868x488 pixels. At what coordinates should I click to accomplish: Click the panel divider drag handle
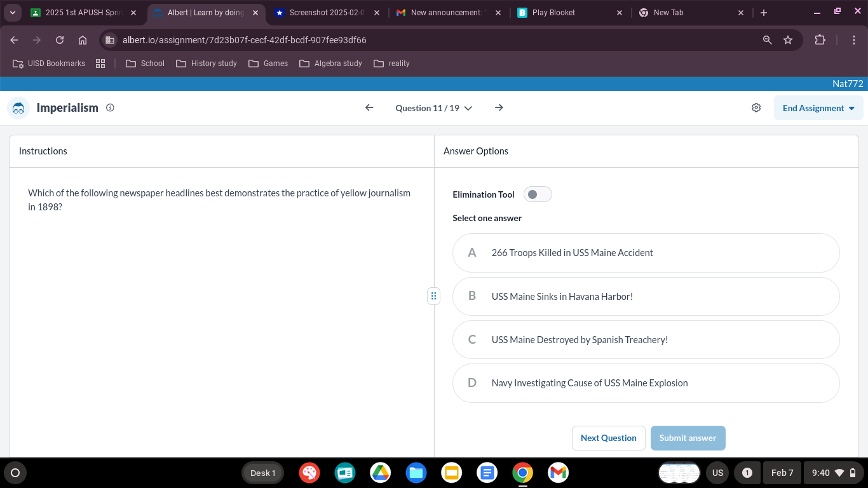click(434, 296)
